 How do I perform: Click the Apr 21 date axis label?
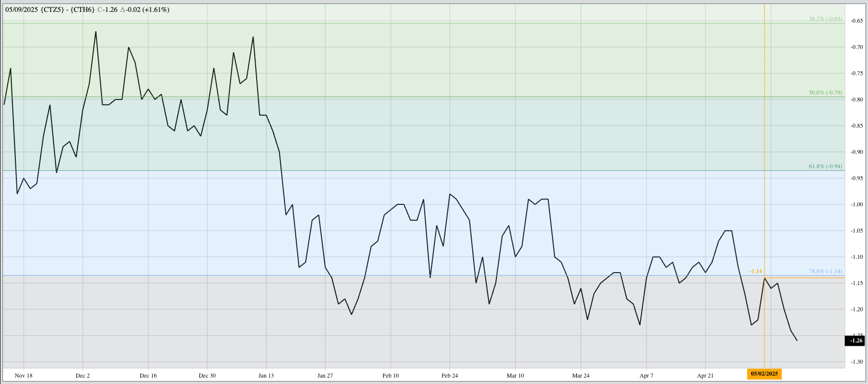(705, 376)
